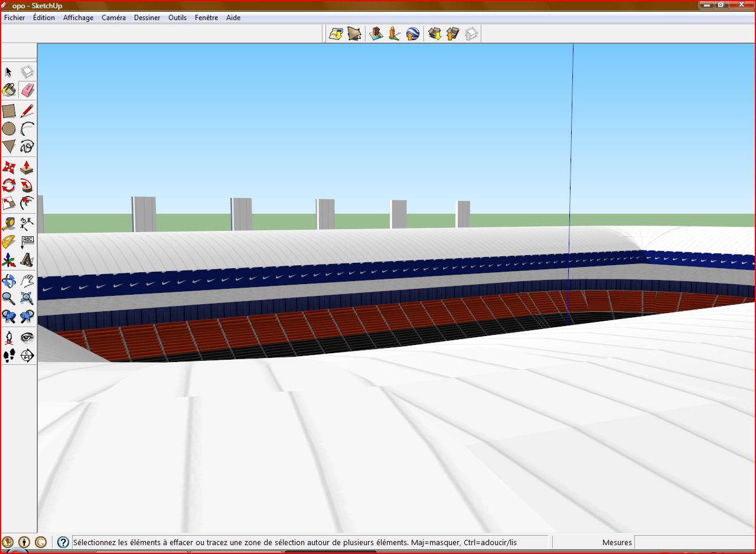Select the Circle drawing tool
Viewport: 756px width, 554px height.
pyautogui.click(x=9, y=129)
